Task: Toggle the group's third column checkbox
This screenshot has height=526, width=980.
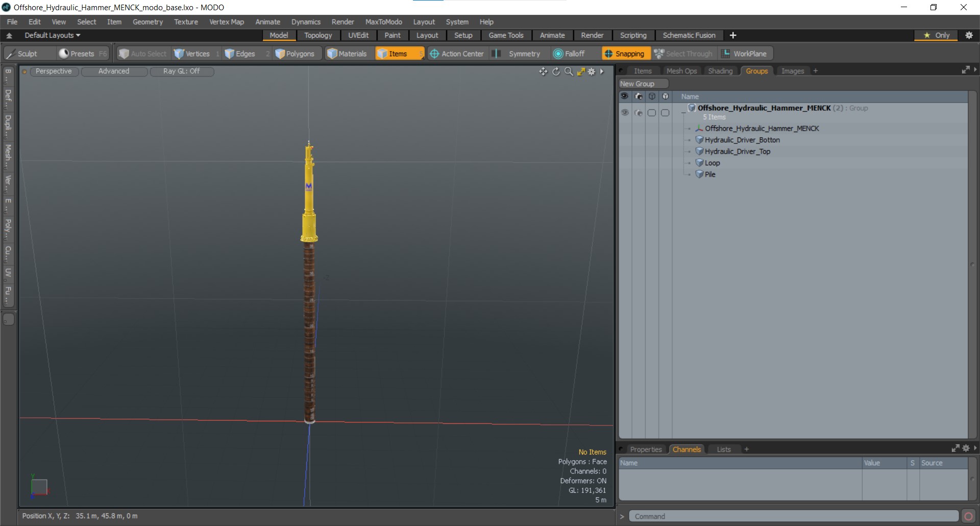Action: tap(652, 112)
